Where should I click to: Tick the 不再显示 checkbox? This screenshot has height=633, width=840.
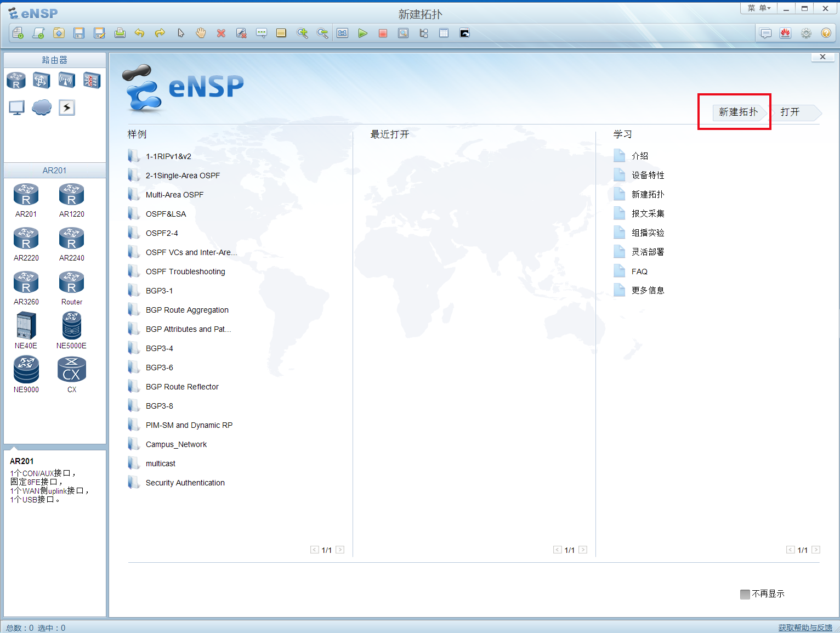[745, 594]
